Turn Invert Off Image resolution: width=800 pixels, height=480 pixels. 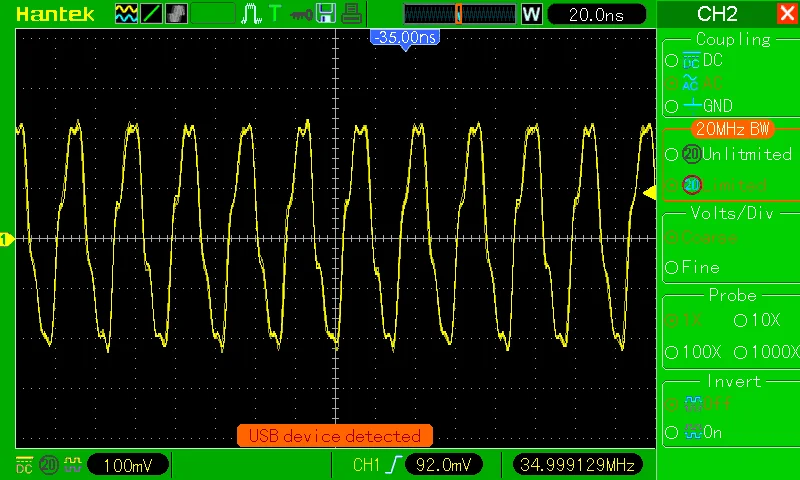click(698, 404)
